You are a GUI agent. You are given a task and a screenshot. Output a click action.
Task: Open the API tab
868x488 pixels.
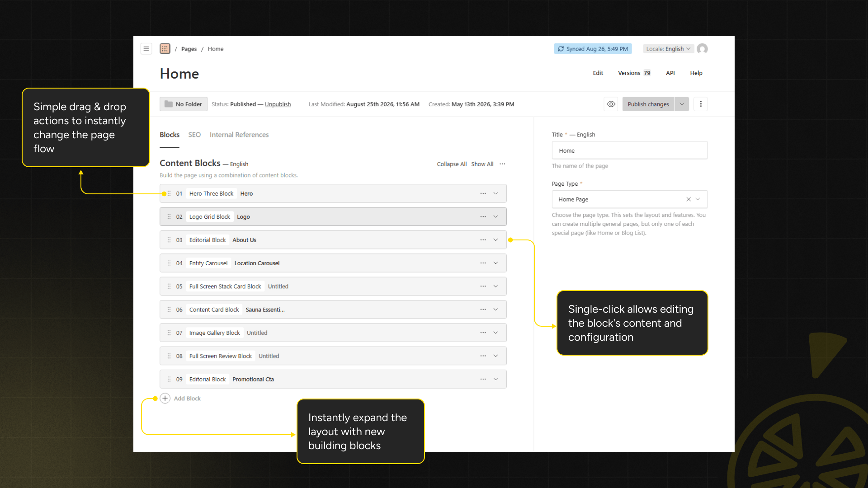[x=670, y=73]
